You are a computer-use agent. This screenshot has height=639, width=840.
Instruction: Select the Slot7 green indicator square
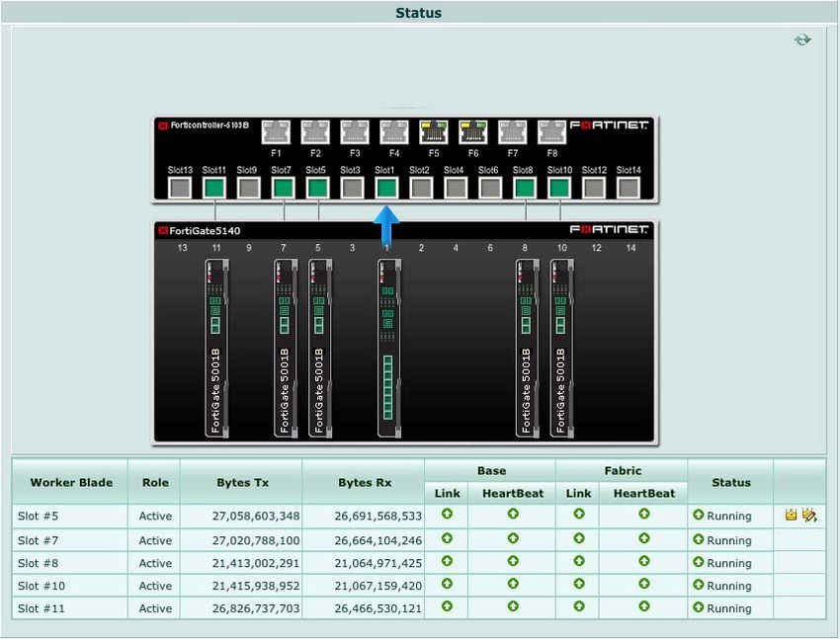click(284, 188)
